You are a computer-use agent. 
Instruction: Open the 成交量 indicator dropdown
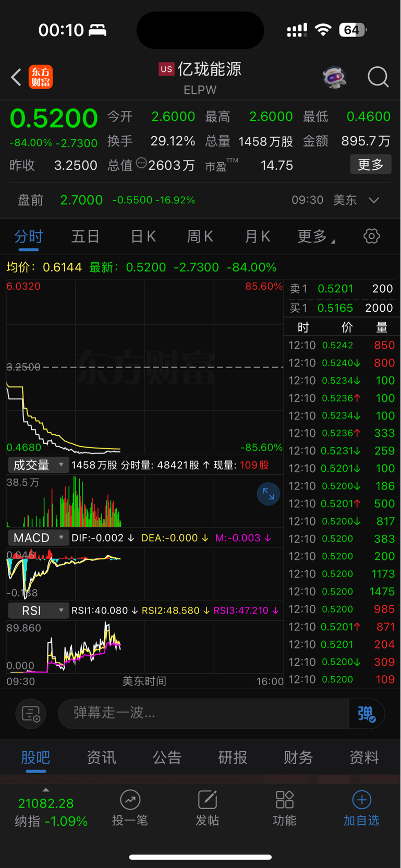pyautogui.click(x=39, y=465)
